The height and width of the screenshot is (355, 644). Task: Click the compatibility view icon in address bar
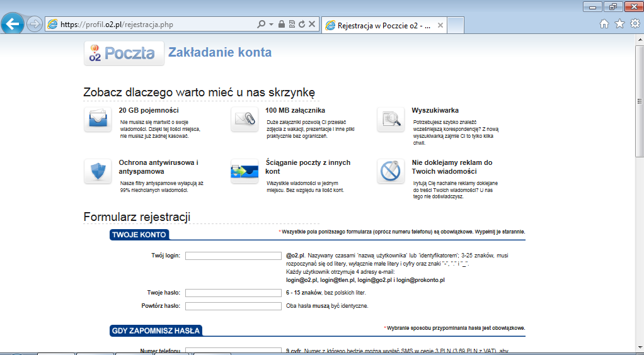click(x=292, y=25)
